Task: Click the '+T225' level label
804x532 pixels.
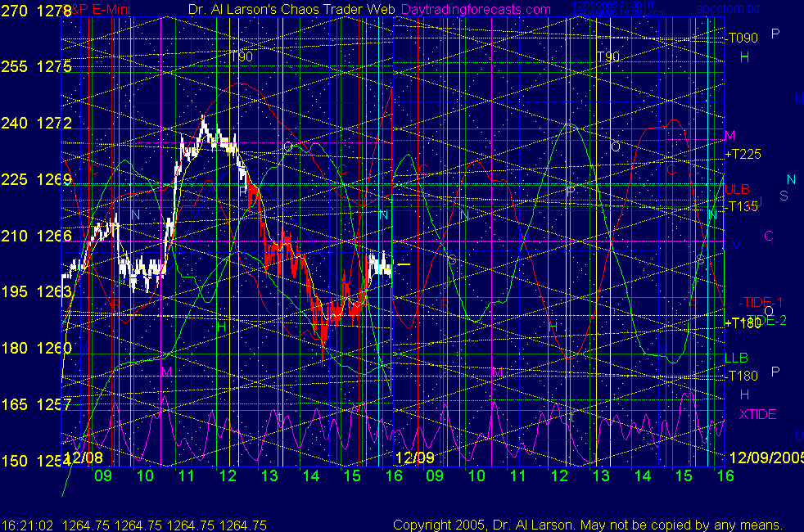Action: [743, 154]
